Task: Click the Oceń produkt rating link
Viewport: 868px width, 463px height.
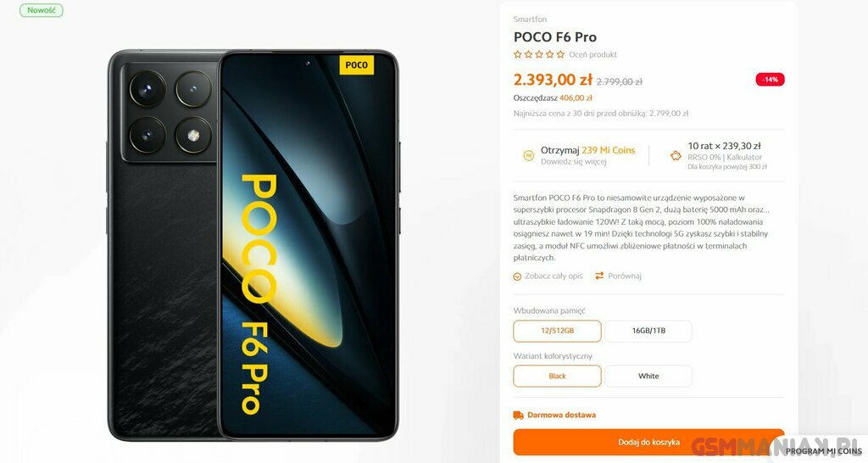Action: [593, 54]
